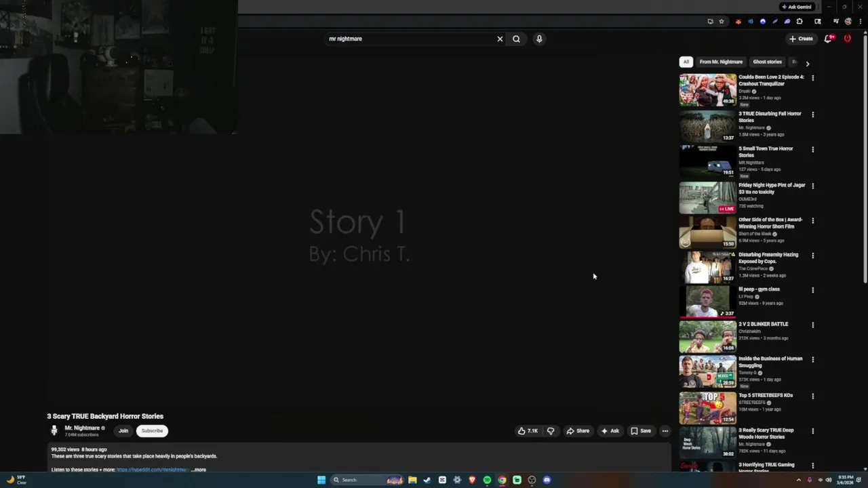Open Top 5 STREETBEEFS KOs thumbnail

[x=707, y=407]
